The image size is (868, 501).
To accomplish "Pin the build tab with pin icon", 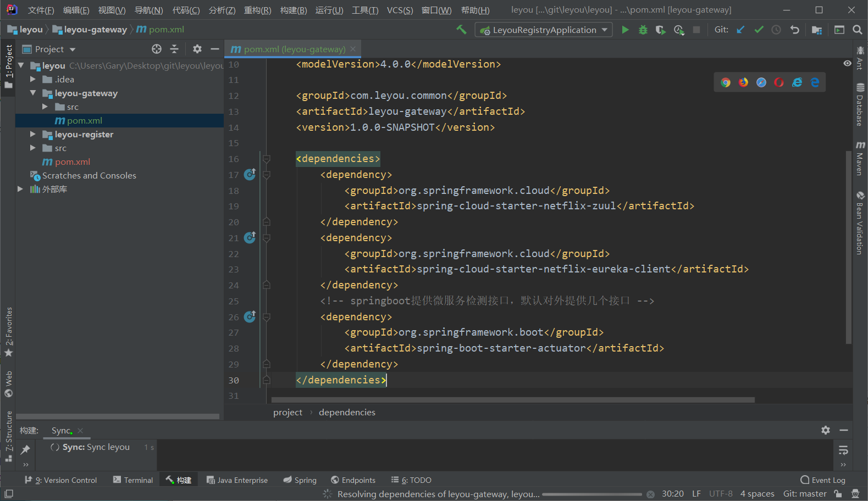I will pyautogui.click(x=25, y=450).
